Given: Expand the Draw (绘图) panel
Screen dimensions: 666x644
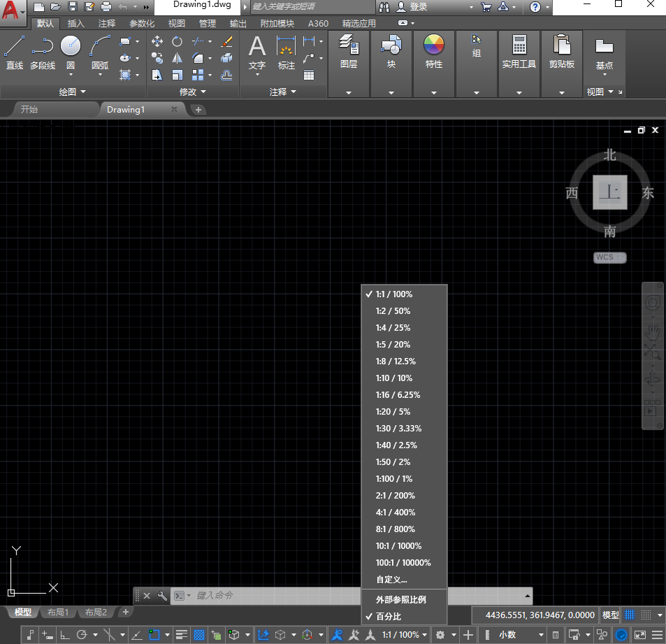Looking at the screenshot, I should tap(72, 92).
